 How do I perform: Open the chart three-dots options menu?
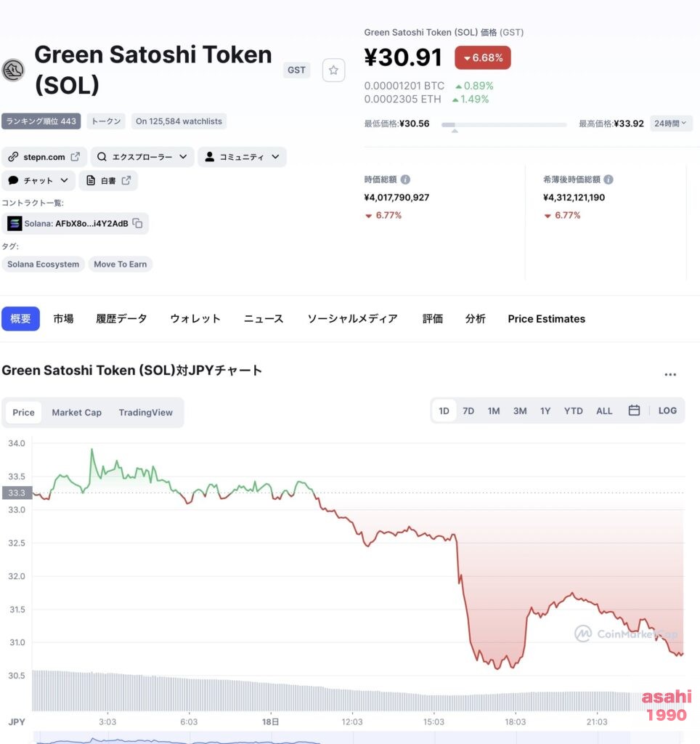[670, 374]
